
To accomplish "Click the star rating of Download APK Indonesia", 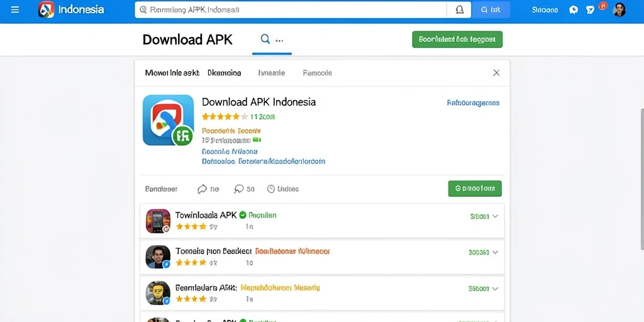I will coord(225,116).
